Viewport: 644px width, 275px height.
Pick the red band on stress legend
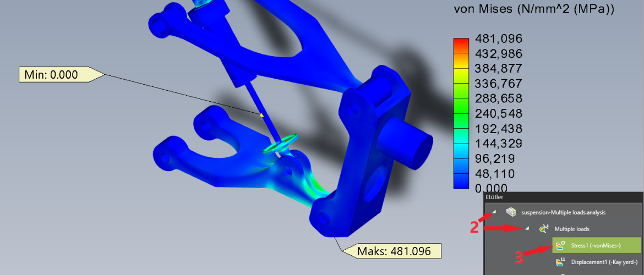[461, 42]
